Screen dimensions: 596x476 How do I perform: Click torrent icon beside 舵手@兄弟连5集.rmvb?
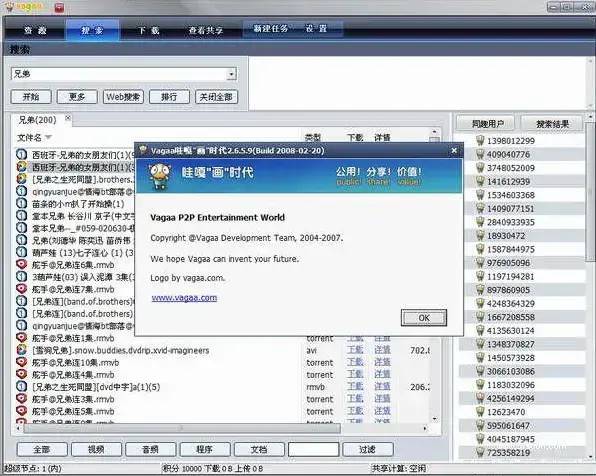tap(21, 411)
